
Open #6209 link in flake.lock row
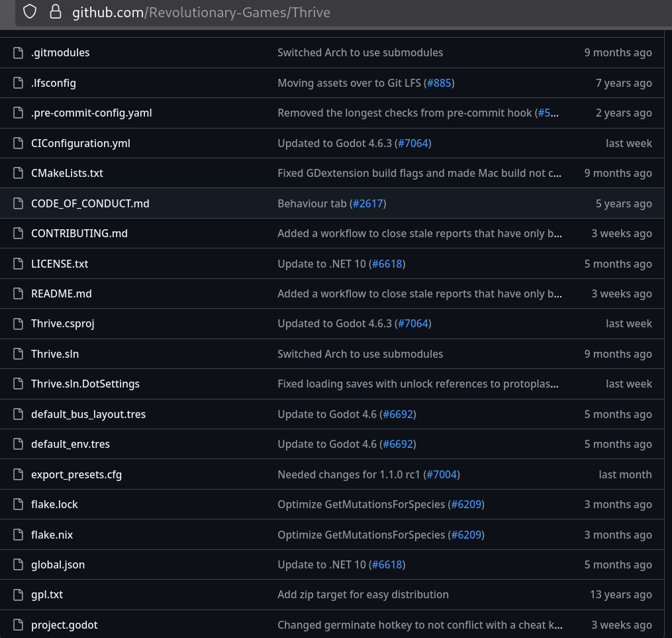click(x=466, y=504)
